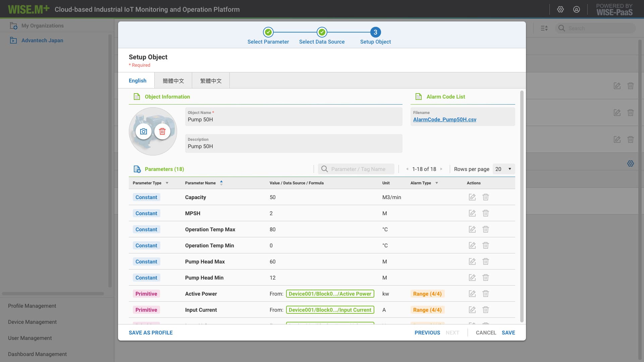This screenshot has width=644, height=362.
Task: Click the camera upload photo icon
Action: tap(144, 131)
